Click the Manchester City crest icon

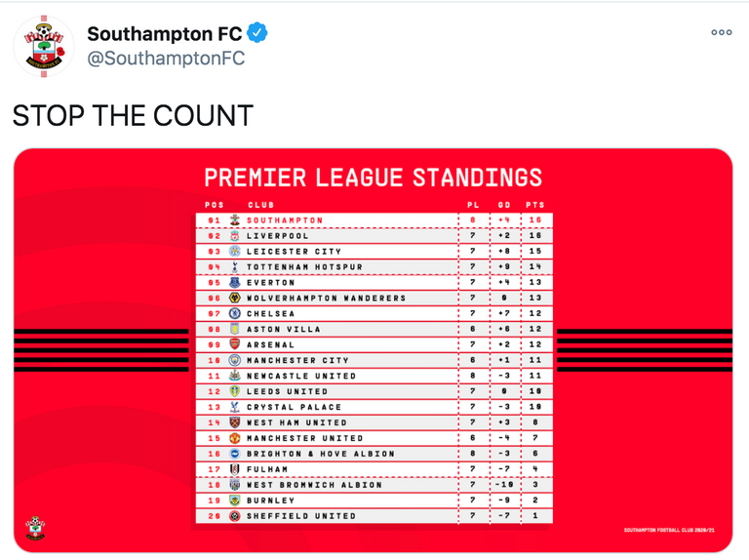click(x=234, y=361)
